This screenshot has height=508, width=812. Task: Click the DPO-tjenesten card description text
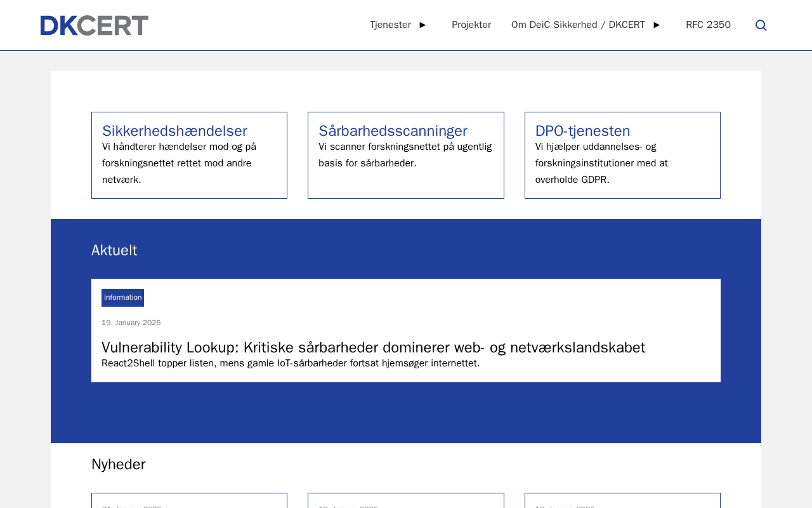601,163
